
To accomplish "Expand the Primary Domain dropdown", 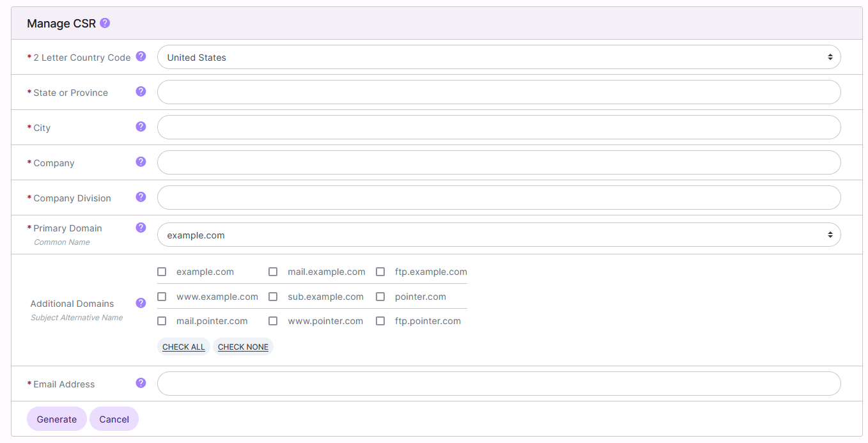I will click(x=499, y=235).
